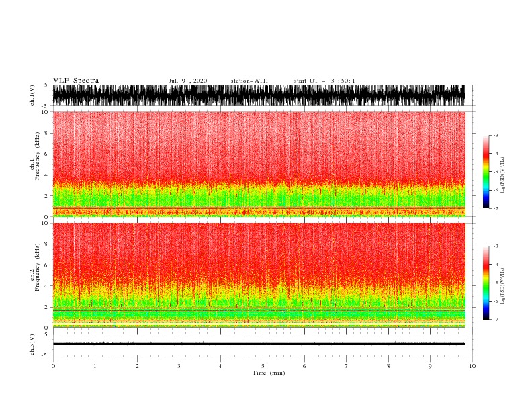Click the "-4" tick on ch.2 color bar

[495, 265]
